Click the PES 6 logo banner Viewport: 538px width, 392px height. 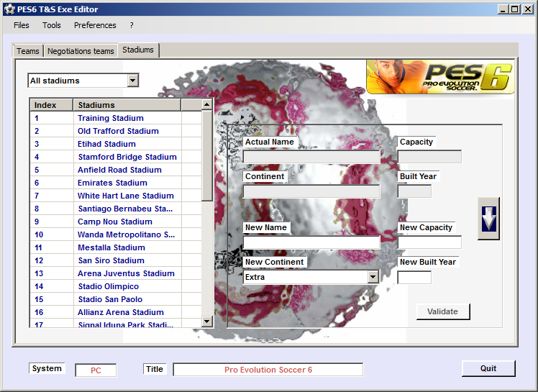point(440,76)
